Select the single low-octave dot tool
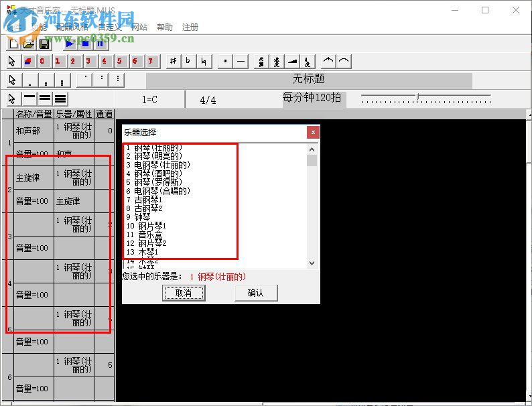This screenshot has width=532, height=406. pyautogui.click(x=30, y=80)
